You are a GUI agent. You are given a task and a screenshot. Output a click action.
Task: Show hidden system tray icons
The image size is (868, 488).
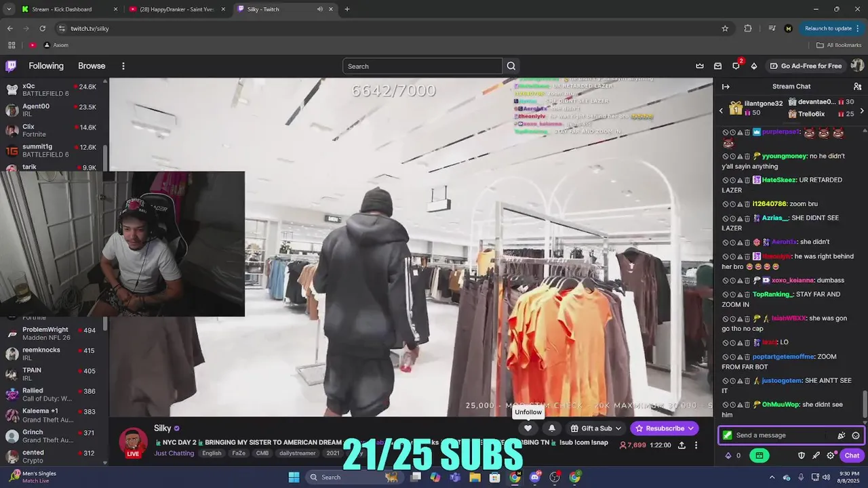click(772, 477)
